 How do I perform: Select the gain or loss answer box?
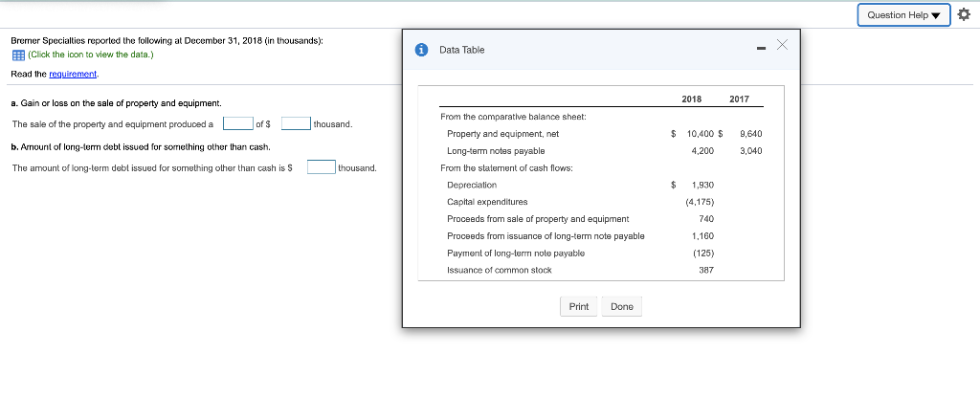[x=238, y=123]
